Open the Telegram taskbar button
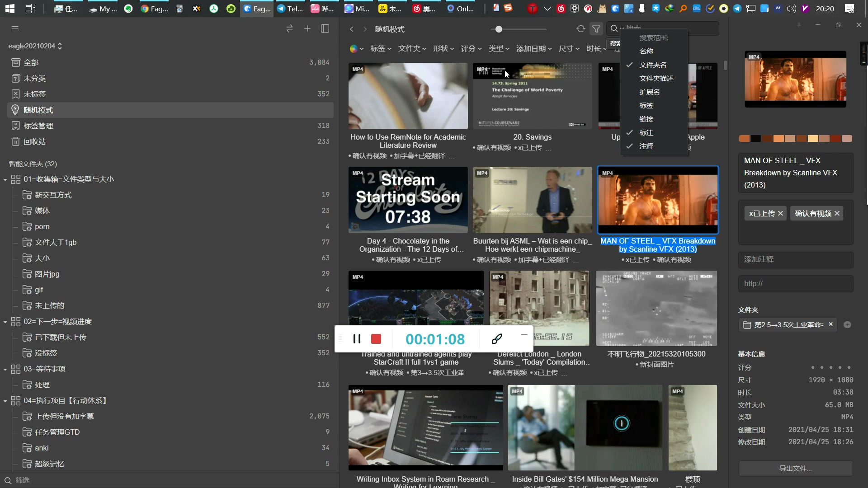The width and height of the screenshot is (868, 488). (x=290, y=9)
